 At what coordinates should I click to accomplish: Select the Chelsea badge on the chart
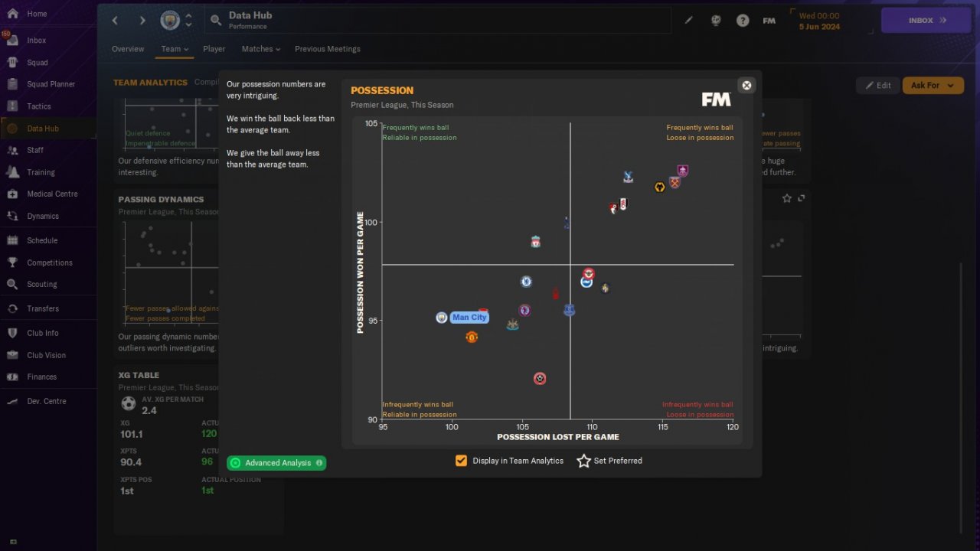[526, 282]
